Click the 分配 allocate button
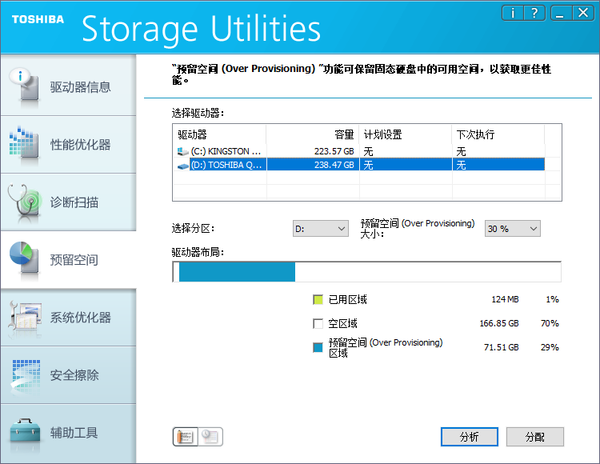 pos(535,436)
